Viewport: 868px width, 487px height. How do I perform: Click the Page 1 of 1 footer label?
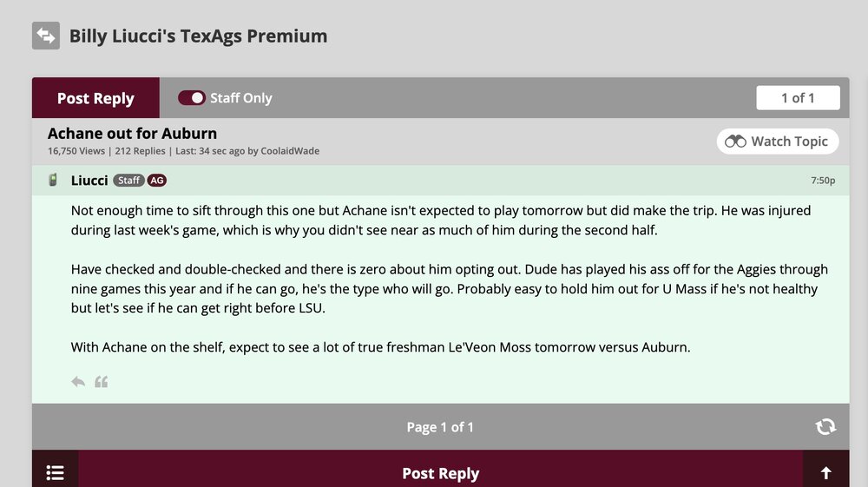440,427
